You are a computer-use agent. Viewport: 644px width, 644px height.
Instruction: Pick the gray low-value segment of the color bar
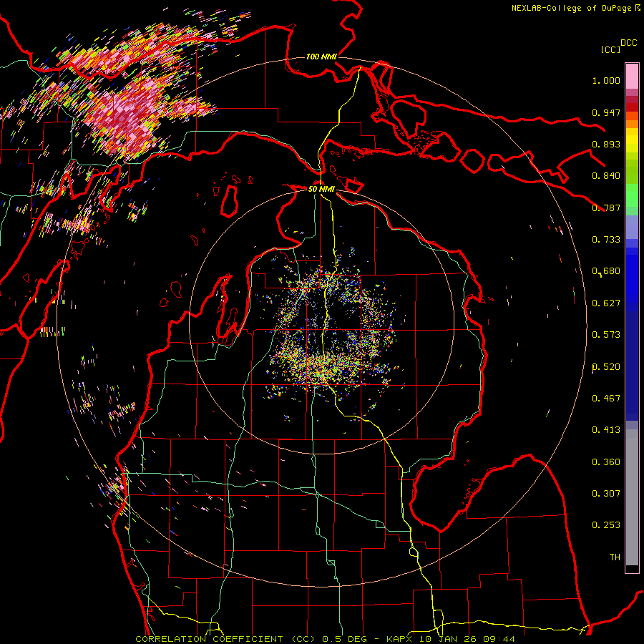tap(632, 497)
